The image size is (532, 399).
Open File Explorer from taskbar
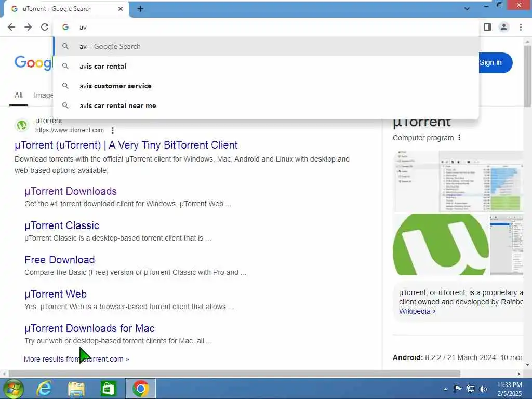tap(76, 389)
